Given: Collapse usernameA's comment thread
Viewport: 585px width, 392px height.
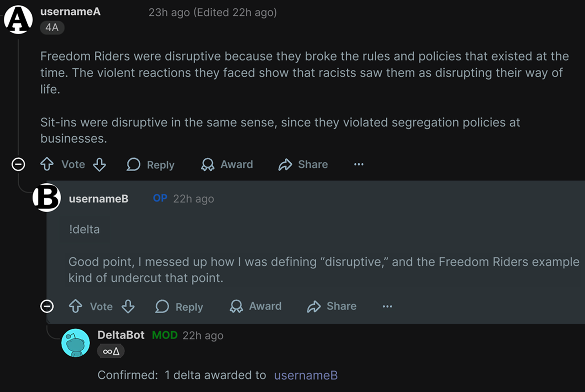Looking at the screenshot, I should [18, 164].
